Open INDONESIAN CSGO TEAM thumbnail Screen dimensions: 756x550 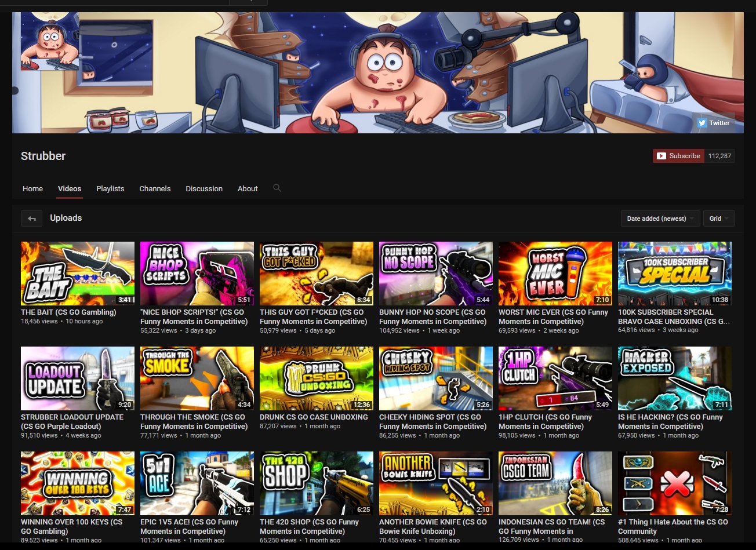point(555,483)
